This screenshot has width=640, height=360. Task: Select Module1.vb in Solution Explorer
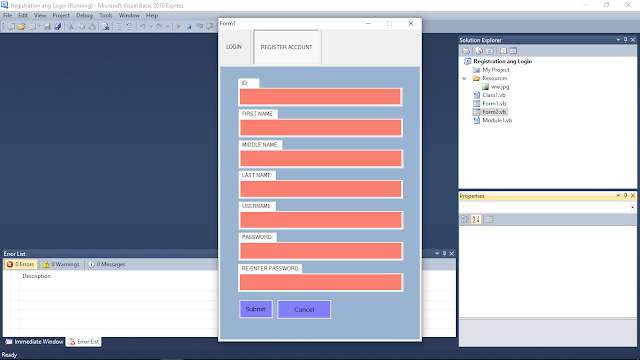tap(497, 120)
